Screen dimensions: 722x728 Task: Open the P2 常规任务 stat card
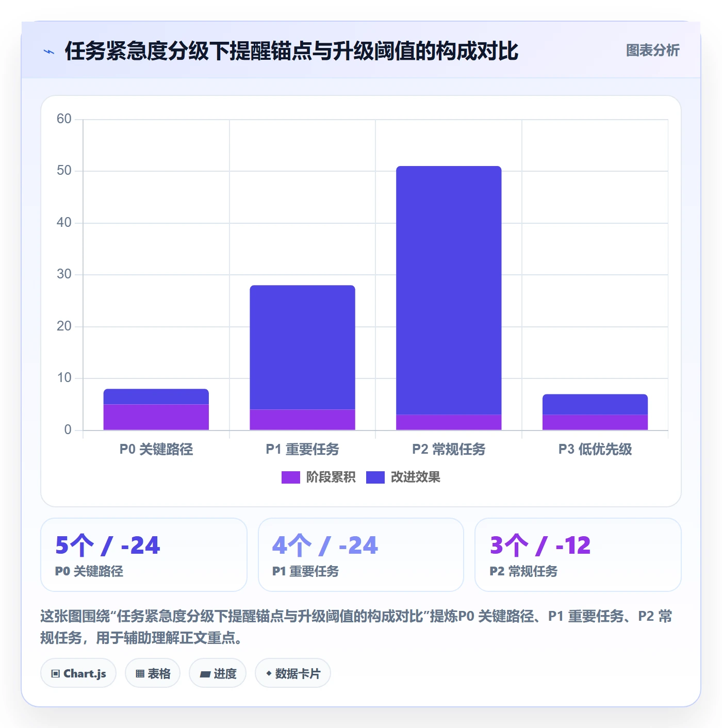(578, 555)
